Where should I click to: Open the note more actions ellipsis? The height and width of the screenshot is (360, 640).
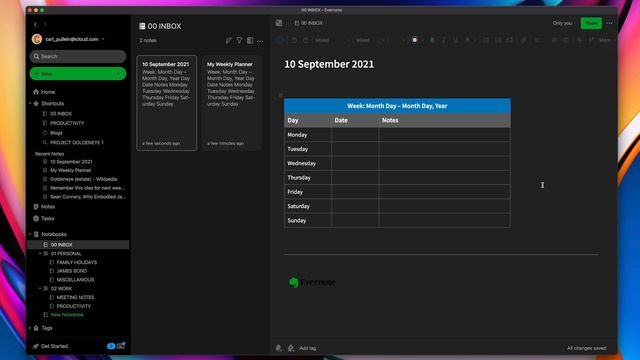pos(609,23)
